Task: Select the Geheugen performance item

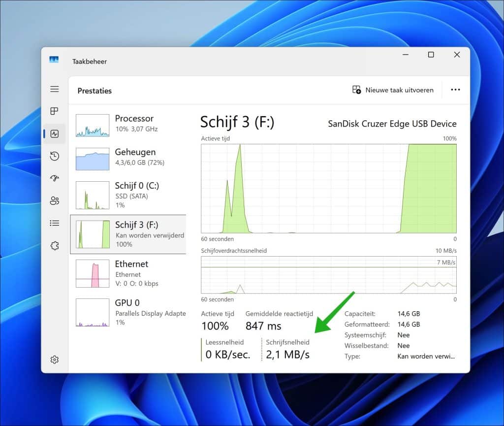Action: tap(128, 159)
